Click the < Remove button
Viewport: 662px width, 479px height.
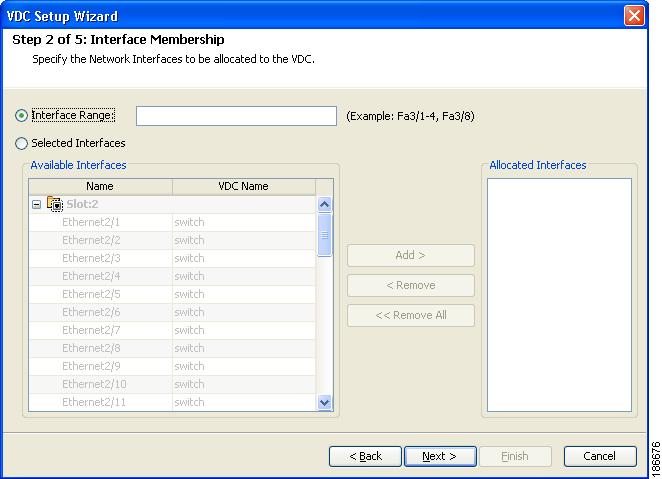(x=411, y=285)
